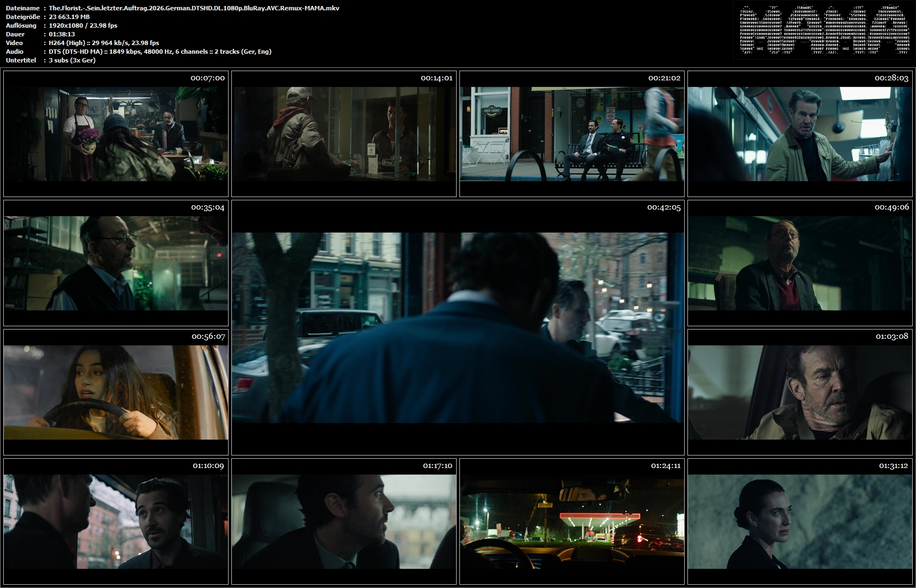Click the Dauer label
916x588 pixels.
pyautogui.click(x=15, y=34)
